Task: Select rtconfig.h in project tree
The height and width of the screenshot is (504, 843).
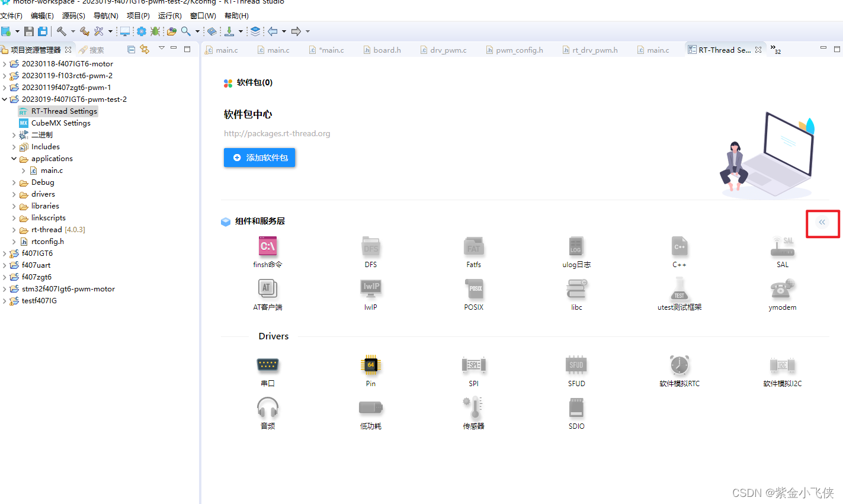Action: click(42, 242)
